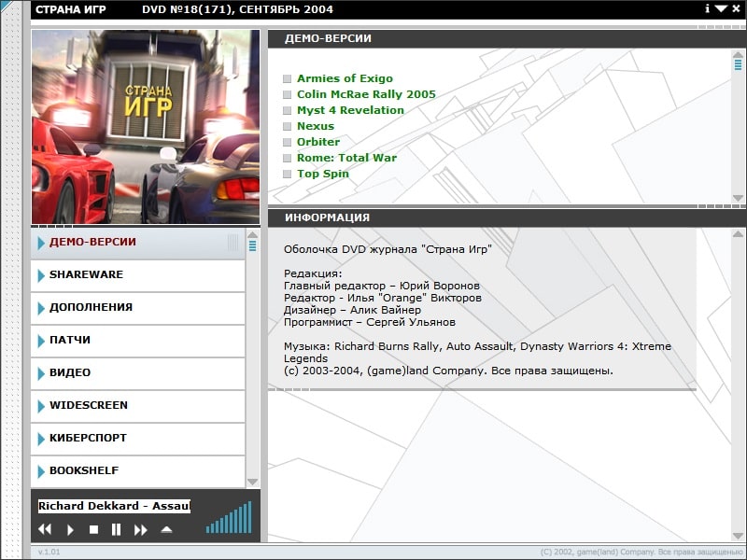Click the blue arrow beside WIDESCREEN
This screenshot has height=560, width=747.
tap(41, 406)
